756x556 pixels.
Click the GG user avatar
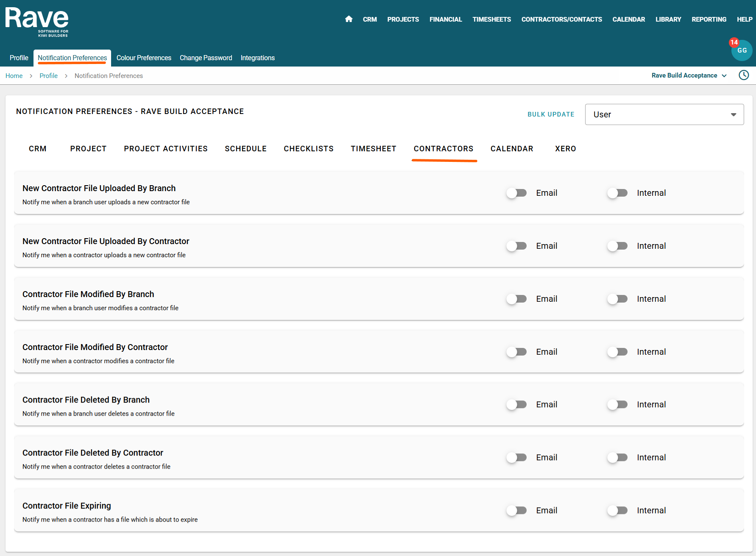(x=742, y=51)
